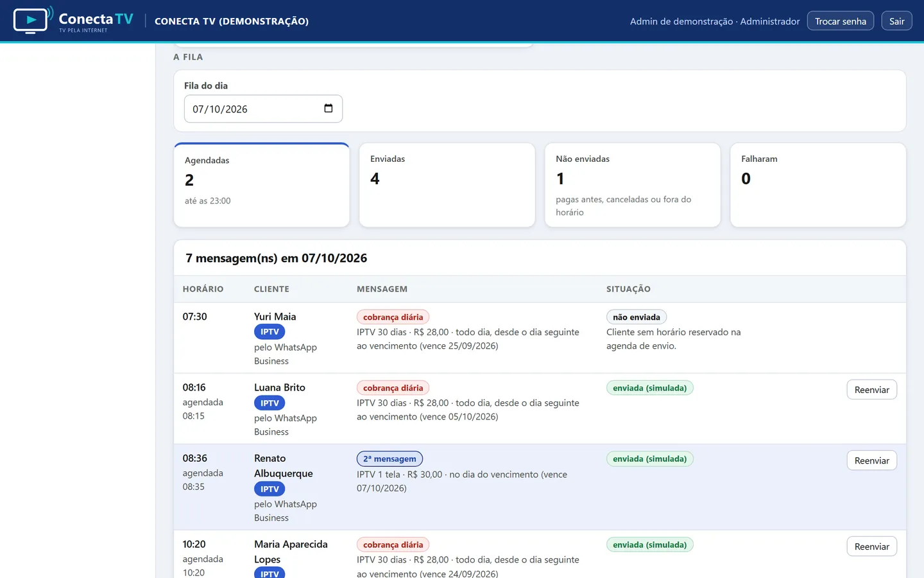
Task: Click the não enviada status badge
Action: pyautogui.click(x=637, y=317)
